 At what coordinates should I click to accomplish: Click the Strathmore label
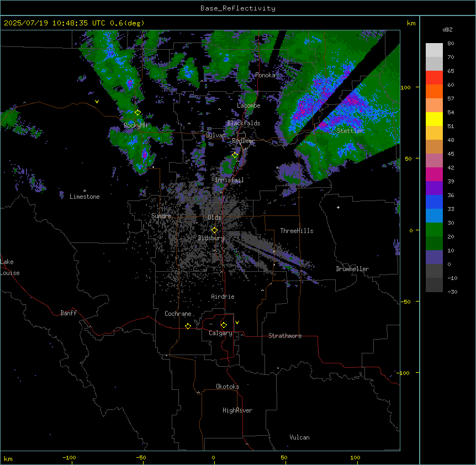285,336
